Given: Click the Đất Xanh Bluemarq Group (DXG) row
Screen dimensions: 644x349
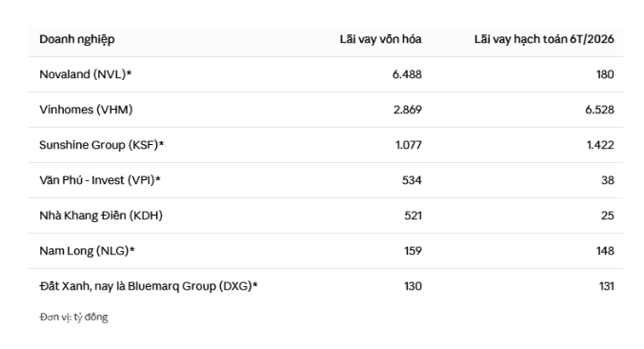Looking at the screenshot, I should [x=326, y=286].
